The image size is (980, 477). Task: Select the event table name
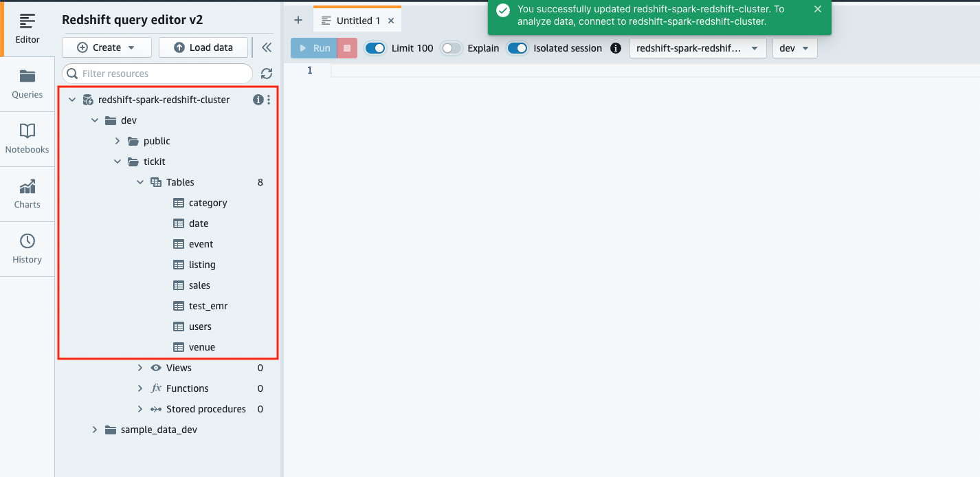[201, 244]
